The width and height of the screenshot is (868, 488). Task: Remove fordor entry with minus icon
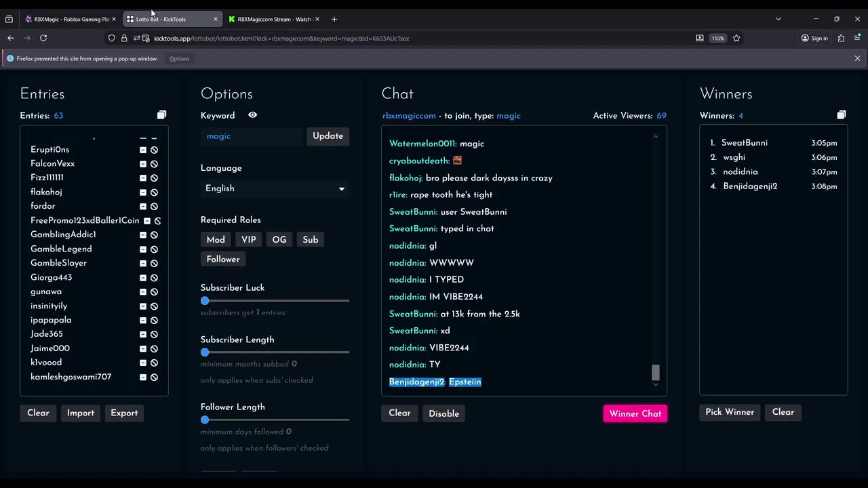(x=143, y=207)
